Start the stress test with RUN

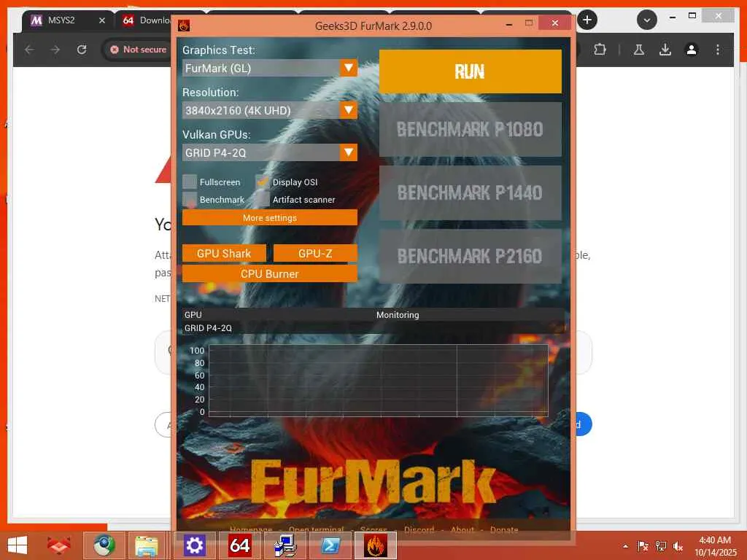(471, 71)
